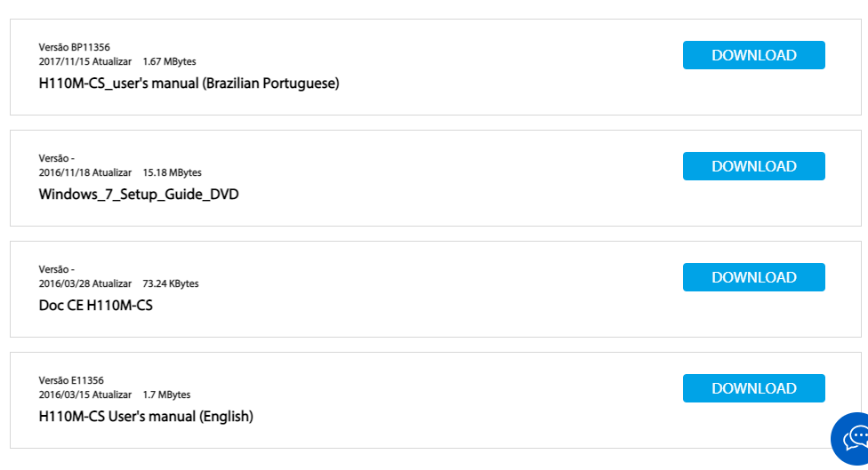This screenshot has width=868, height=470.
Task: Click the 15.18 MBytes file size
Action: (x=173, y=173)
